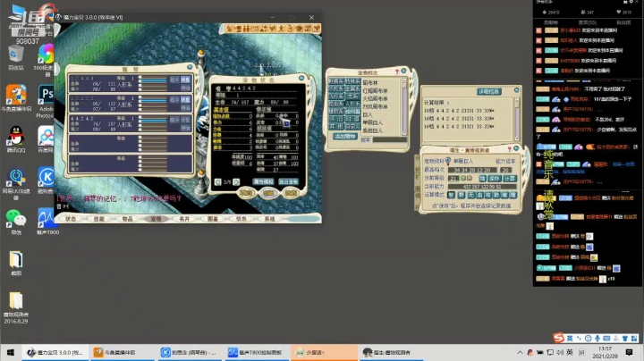Screen dimensions: 644x361
Task: Select 红帽哥布林 in species list
Action: click(375, 90)
